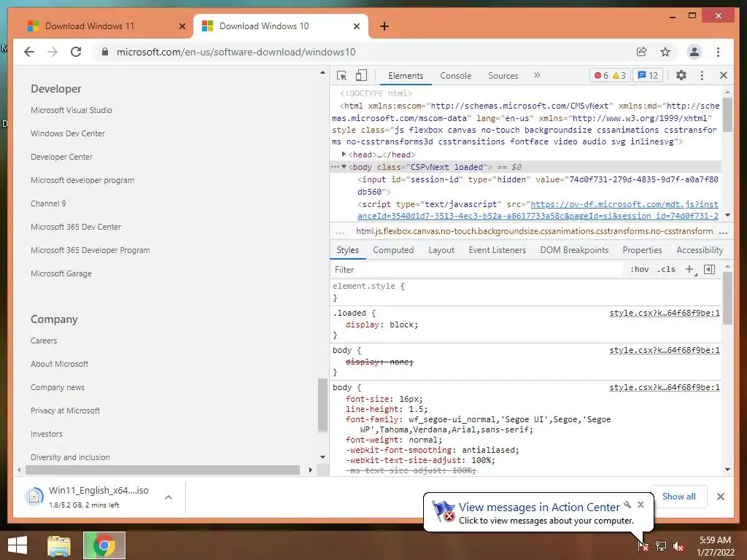747x560 pixels.
Task: Close the Download Windows 10 tab
Action: pyautogui.click(x=356, y=26)
